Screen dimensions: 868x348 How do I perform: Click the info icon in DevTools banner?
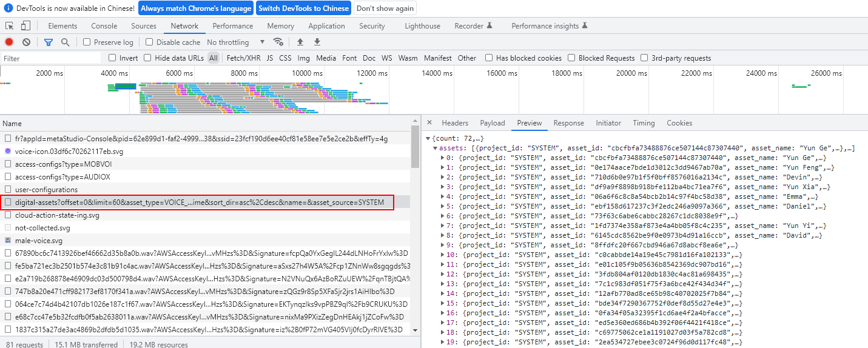point(8,8)
